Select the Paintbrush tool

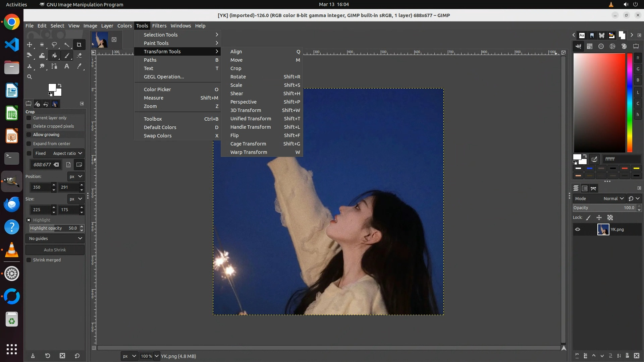[67, 56]
